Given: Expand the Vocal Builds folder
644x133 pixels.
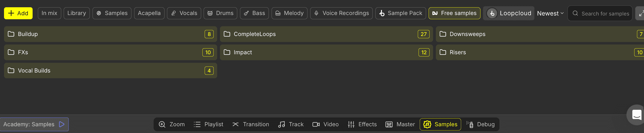Looking at the screenshot, I should click(110, 70).
